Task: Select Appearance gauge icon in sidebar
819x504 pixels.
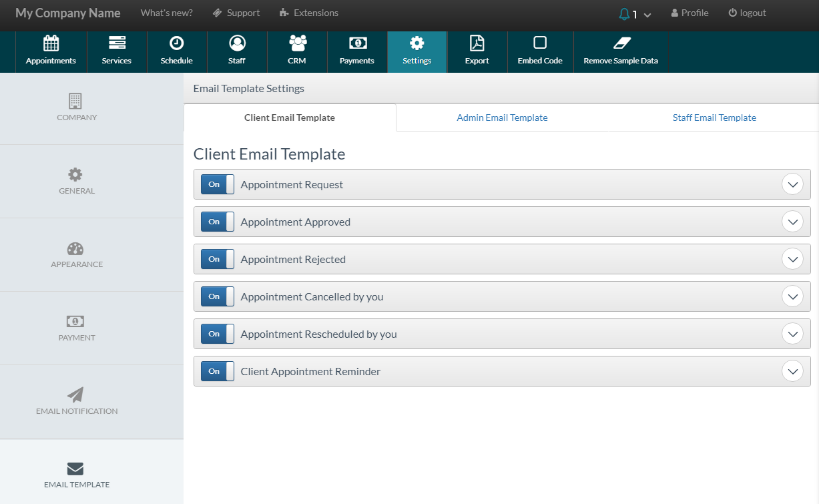Action: pos(75,248)
